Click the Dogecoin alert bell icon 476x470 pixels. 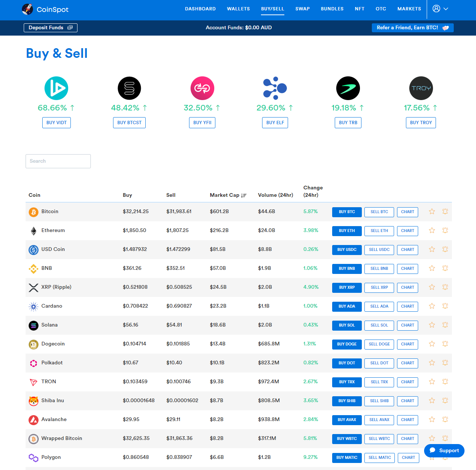click(445, 344)
